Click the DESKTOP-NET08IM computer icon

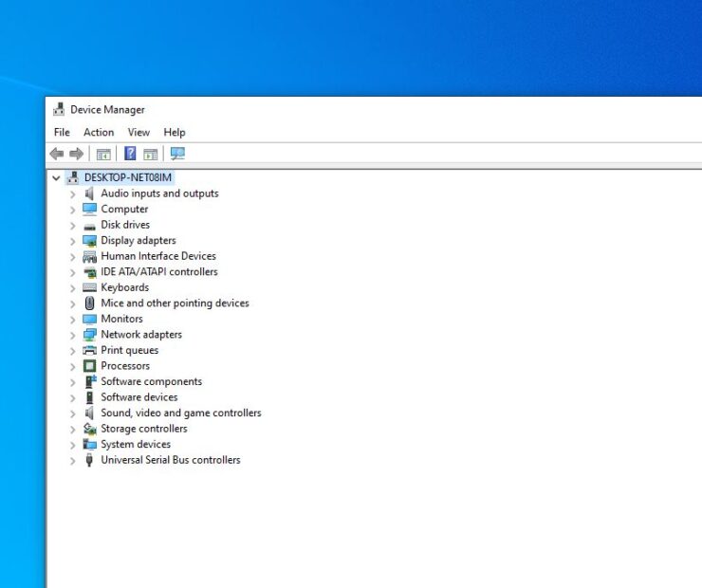coord(73,177)
